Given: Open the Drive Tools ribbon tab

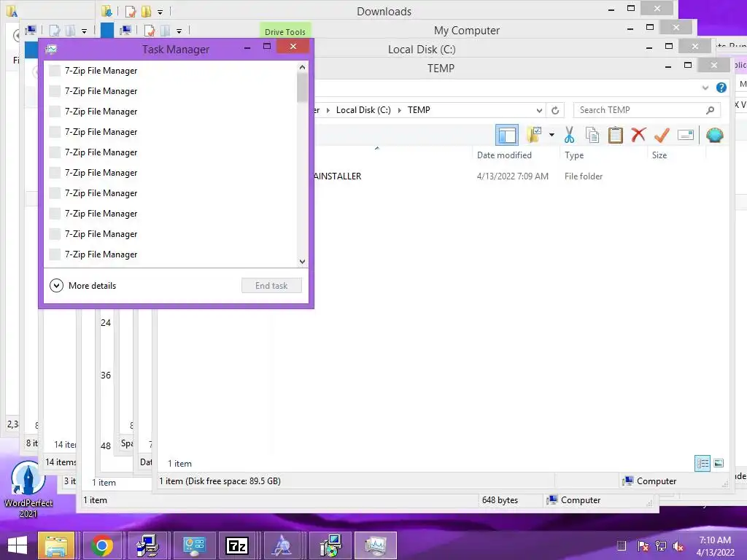Looking at the screenshot, I should [x=285, y=31].
